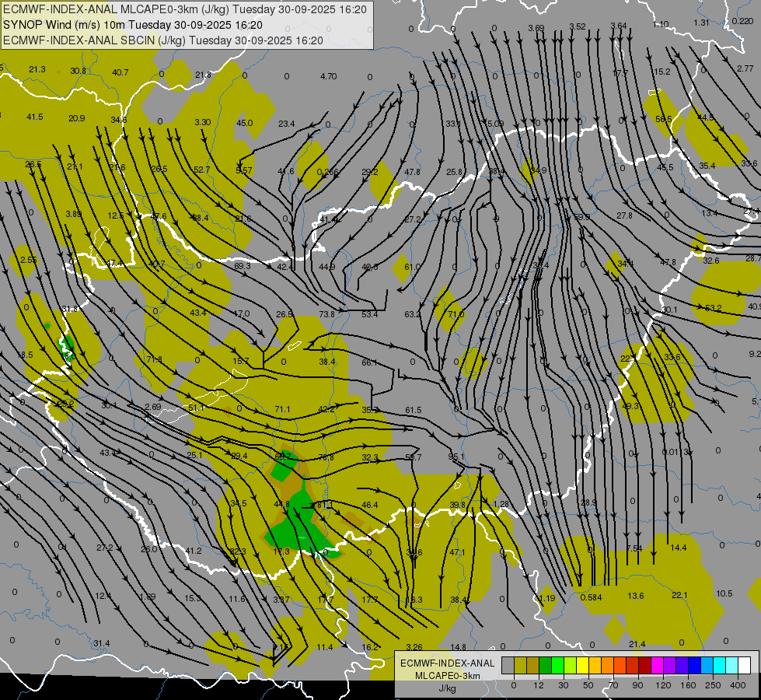Click the bright yellow legend swatch
The image size is (761, 700).
pos(583,665)
